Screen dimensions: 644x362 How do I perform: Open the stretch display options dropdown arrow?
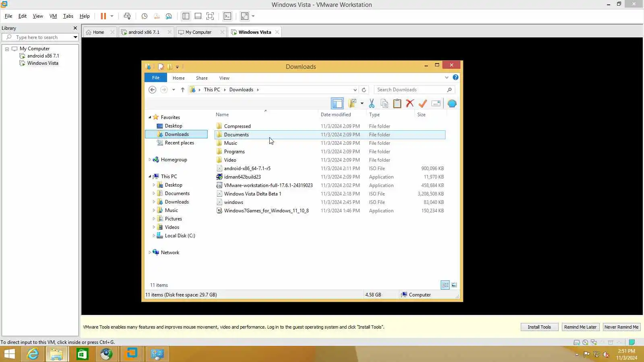pos(253,16)
